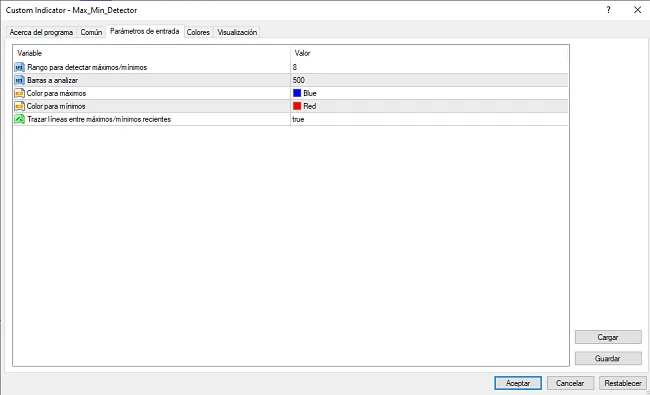The height and width of the screenshot is (395, 650).
Task: Select the row label Barras a analizar
Action: click(52, 80)
